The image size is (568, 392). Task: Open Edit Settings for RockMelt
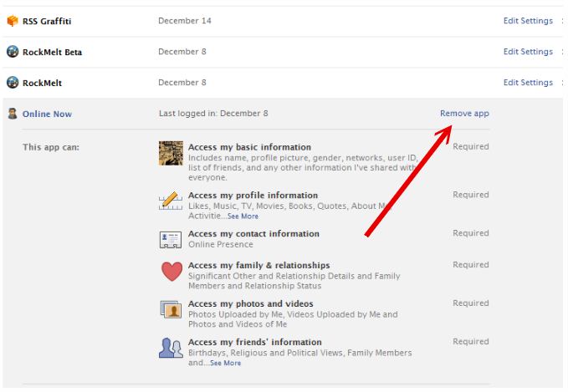[x=528, y=83]
